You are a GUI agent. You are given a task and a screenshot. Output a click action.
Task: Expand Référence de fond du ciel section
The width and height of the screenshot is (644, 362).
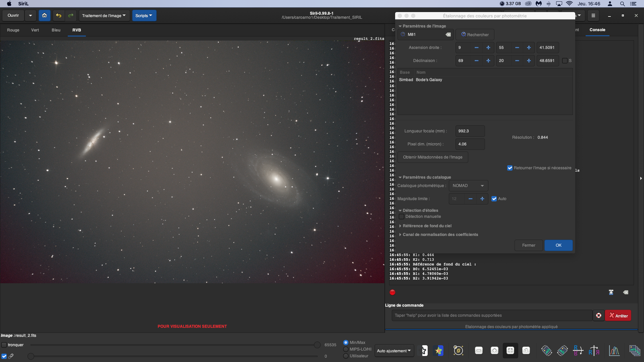(427, 226)
